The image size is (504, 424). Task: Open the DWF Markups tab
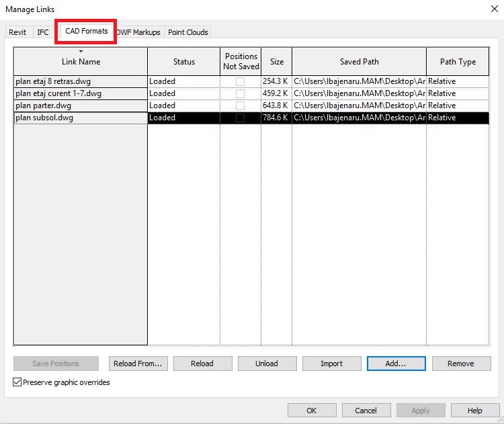[138, 32]
